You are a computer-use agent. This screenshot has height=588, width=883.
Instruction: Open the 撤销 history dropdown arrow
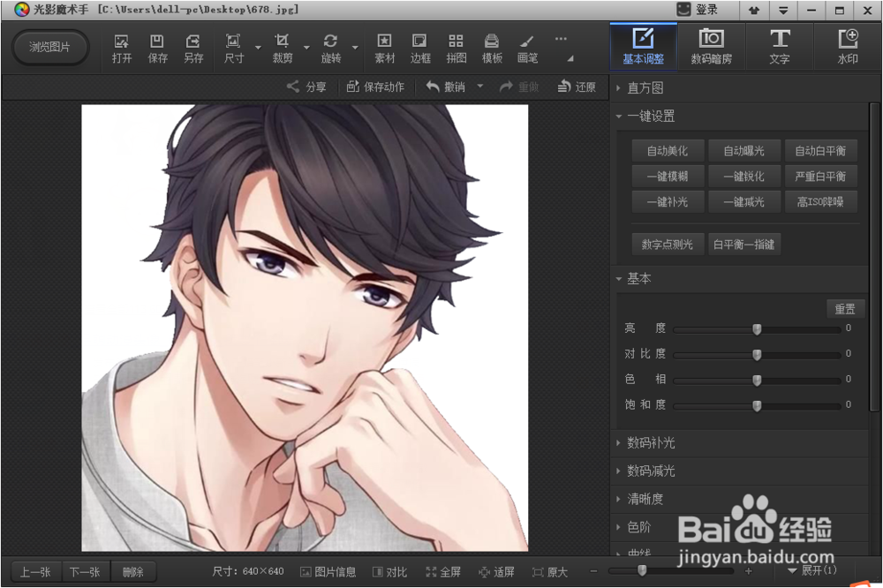pyautogui.click(x=480, y=87)
